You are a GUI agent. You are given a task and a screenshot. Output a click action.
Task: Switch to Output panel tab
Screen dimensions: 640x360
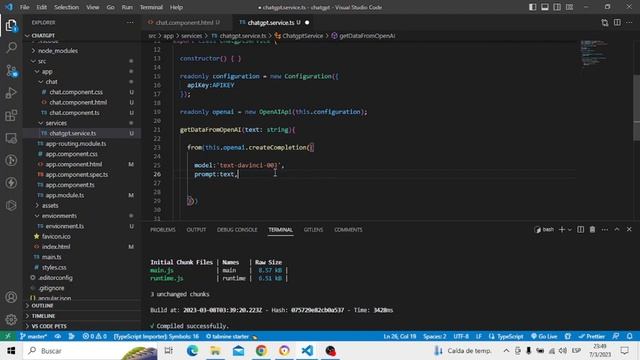[x=196, y=230]
